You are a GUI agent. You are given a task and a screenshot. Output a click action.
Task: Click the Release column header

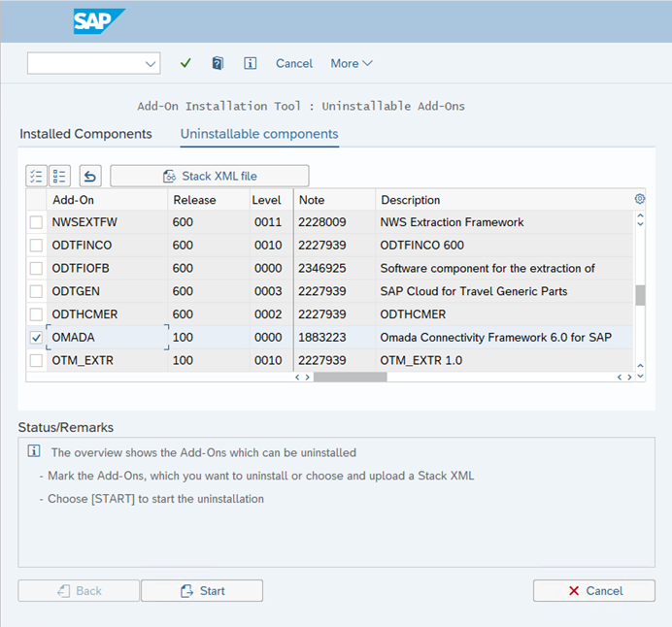pyautogui.click(x=209, y=200)
